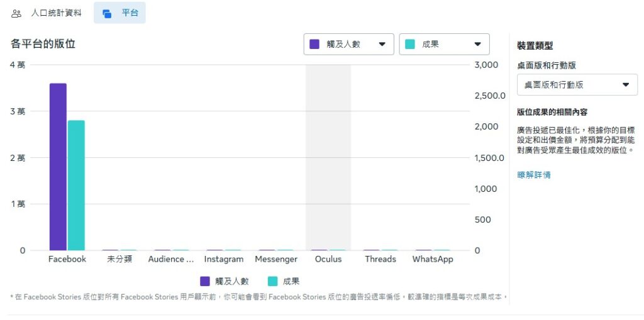
Task: Click the platform icon in 平台 tab
Action: point(107,13)
